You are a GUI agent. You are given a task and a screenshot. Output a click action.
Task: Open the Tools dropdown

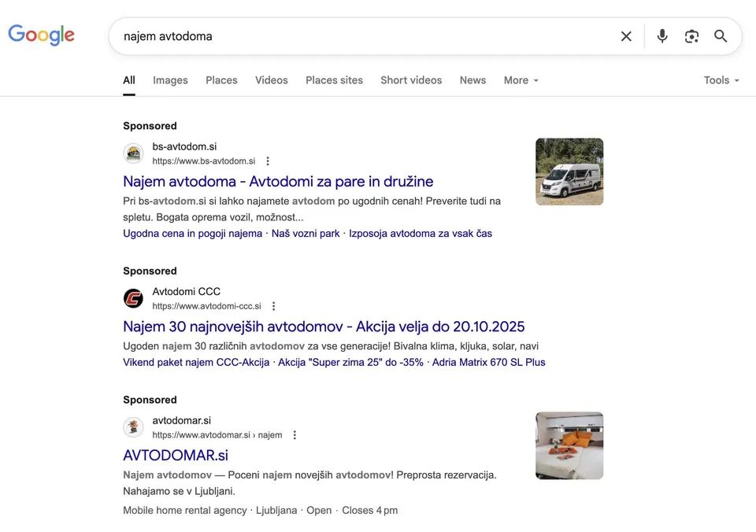point(721,80)
